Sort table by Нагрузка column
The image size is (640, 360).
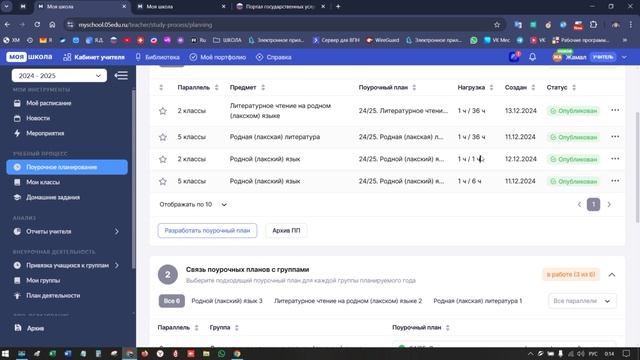tap(491, 87)
